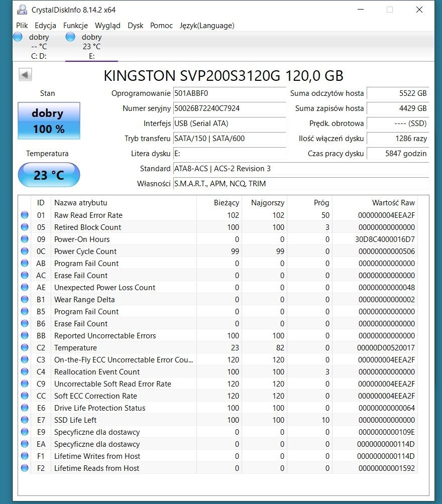Click status circle beside SSD Life Left
Screen dimensions: 442x504
25,420
